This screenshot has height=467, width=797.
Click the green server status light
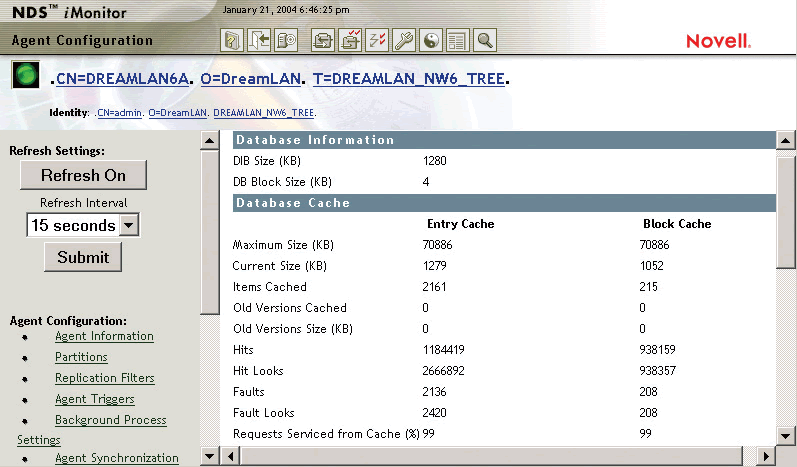coord(25,75)
